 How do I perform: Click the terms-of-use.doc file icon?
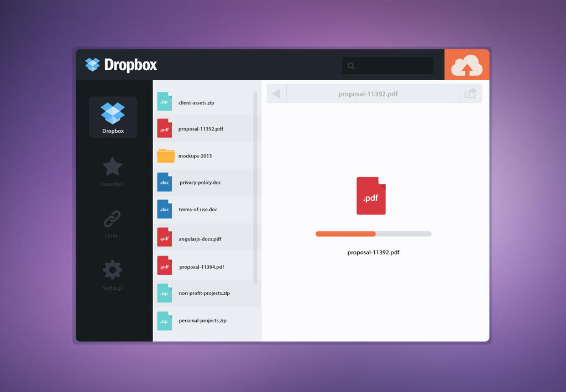(x=165, y=209)
